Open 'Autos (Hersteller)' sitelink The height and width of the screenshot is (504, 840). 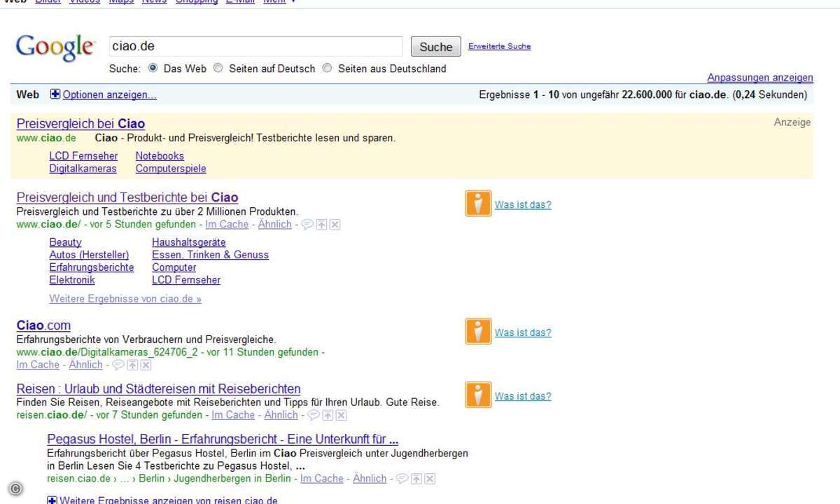[x=89, y=255]
